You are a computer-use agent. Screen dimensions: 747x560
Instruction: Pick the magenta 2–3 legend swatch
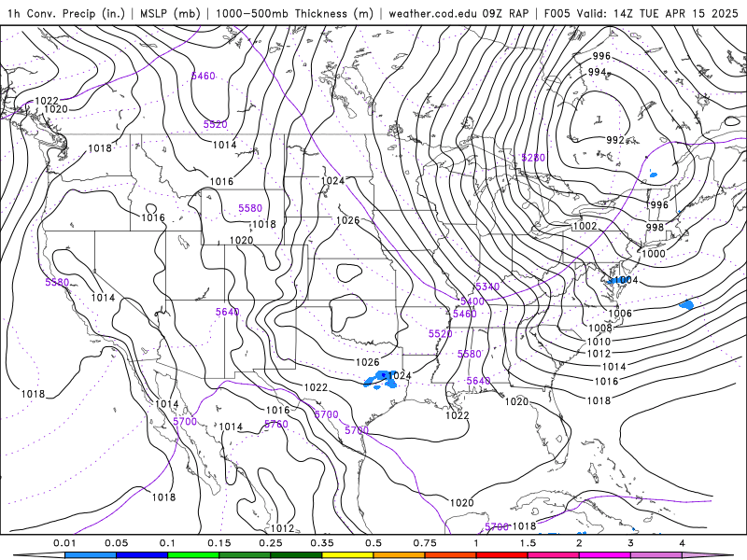605,555
